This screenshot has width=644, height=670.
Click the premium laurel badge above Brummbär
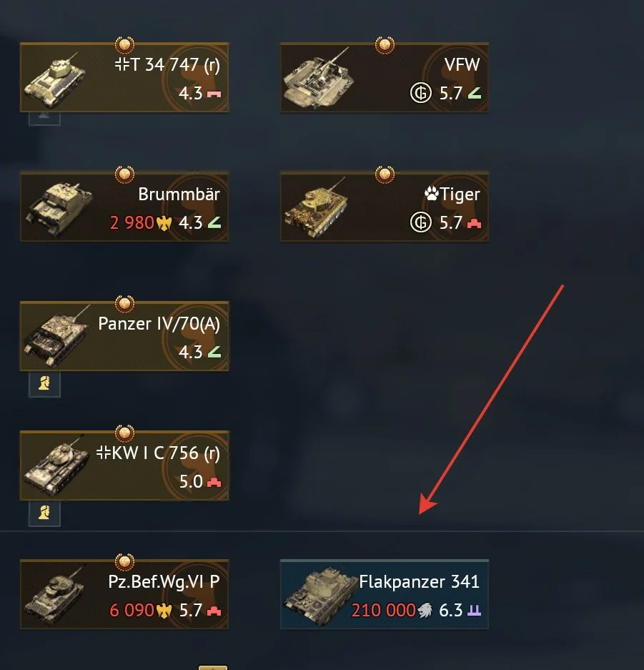tap(124, 174)
